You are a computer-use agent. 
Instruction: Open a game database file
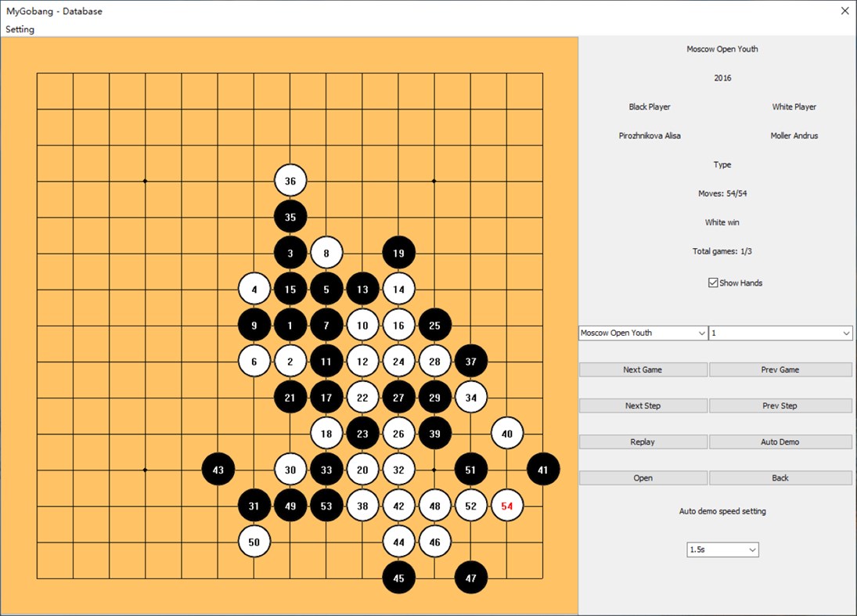coord(642,477)
